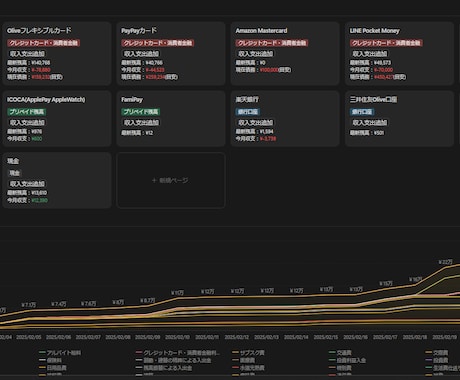Click 最新残高 ¥501 on 三井住友Olive口座 card

[x=367, y=133]
